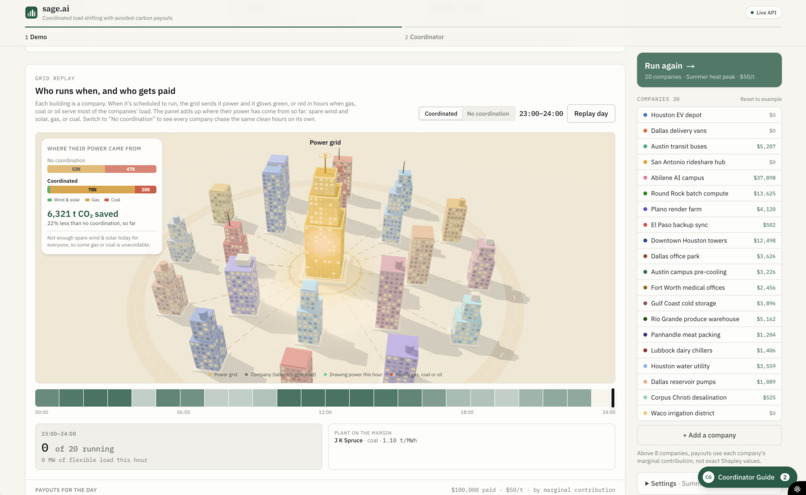This screenshot has height=495, width=806.
Task: Click the 23:00–24:00 time readout
Action: tap(541, 114)
